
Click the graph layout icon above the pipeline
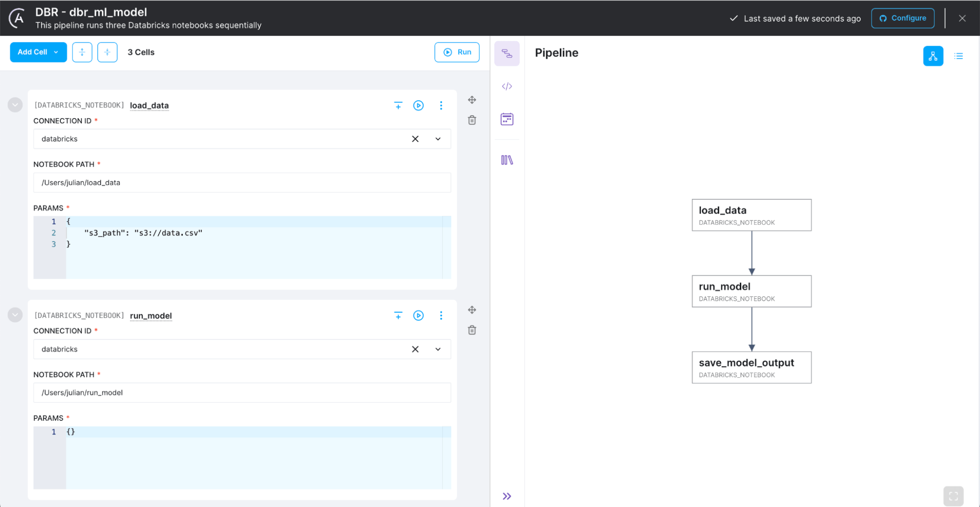click(933, 56)
